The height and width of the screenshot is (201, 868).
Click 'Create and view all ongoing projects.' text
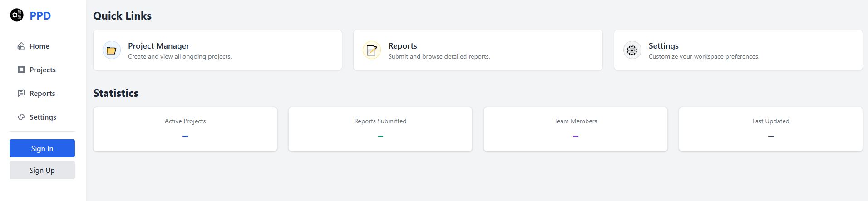[x=180, y=56]
